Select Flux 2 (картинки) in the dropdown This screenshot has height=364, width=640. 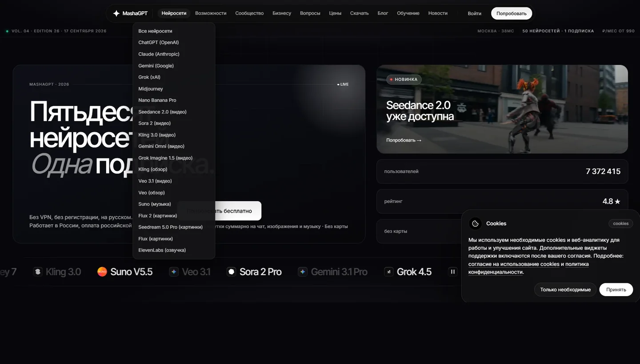click(174, 216)
